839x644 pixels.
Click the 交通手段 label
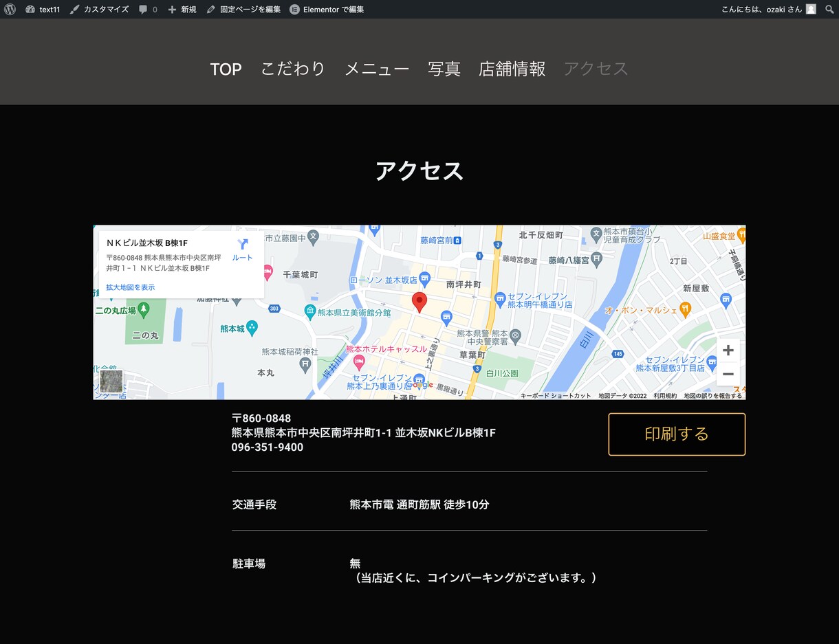click(x=254, y=504)
